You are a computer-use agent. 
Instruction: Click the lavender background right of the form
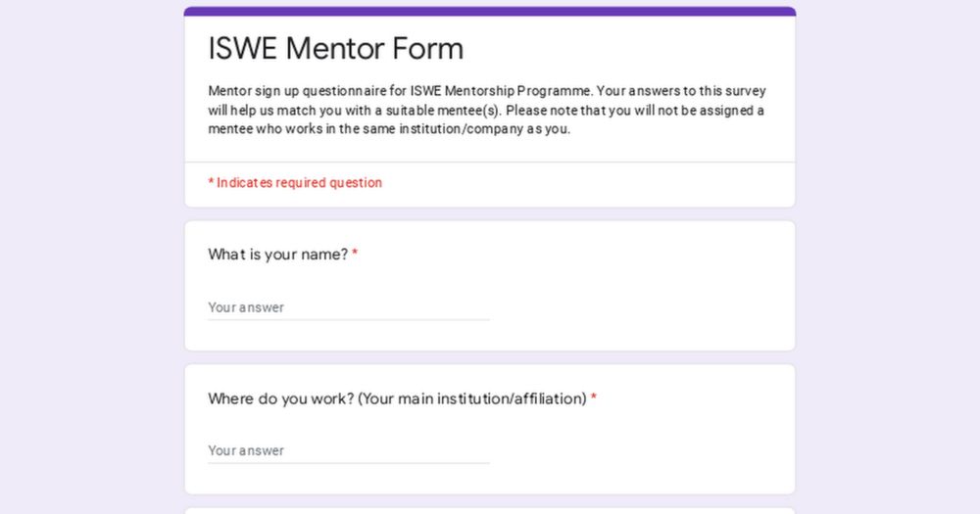(x=888, y=257)
